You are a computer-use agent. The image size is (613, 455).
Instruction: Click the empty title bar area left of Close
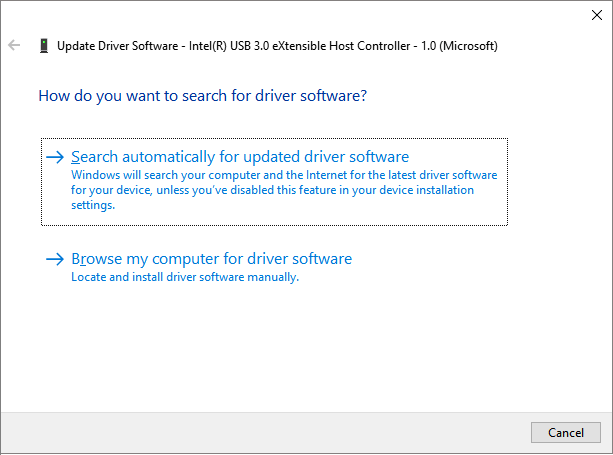(300, 15)
